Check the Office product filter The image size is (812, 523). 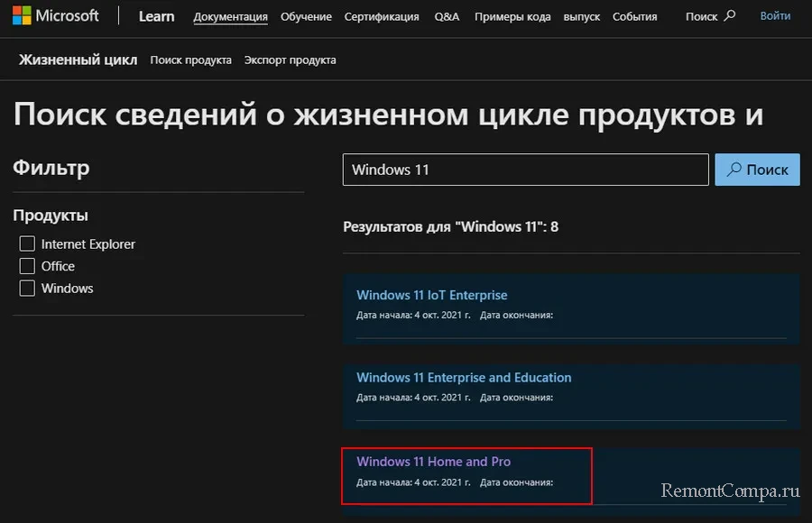click(27, 266)
